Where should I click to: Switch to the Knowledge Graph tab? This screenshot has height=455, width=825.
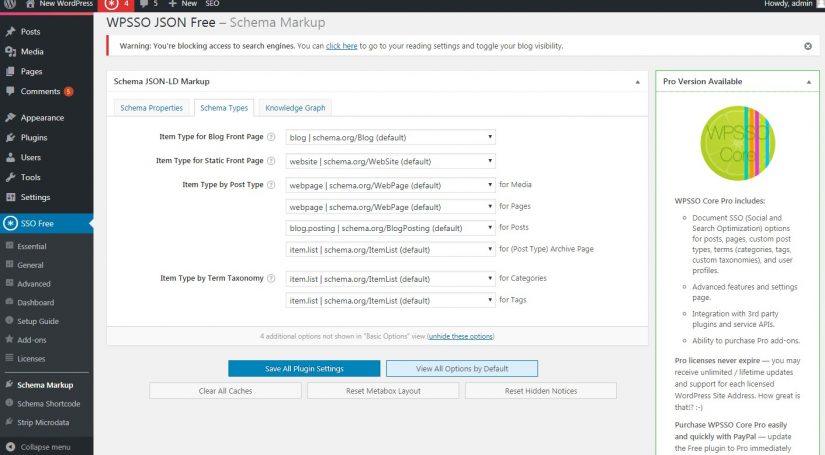pyautogui.click(x=295, y=108)
